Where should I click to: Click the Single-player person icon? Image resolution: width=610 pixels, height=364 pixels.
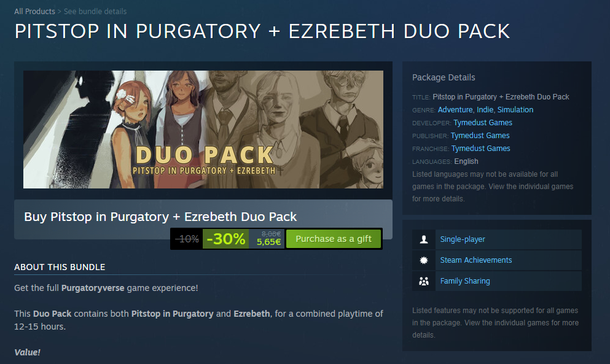point(424,239)
